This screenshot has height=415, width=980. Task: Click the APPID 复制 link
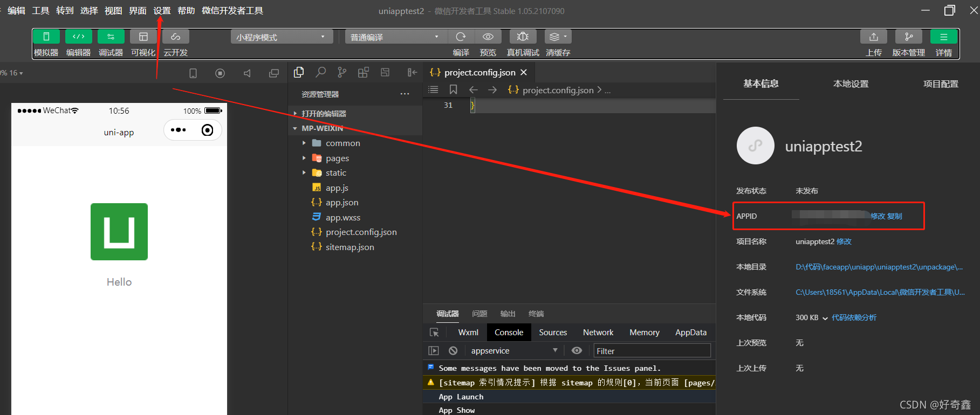pos(895,216)
